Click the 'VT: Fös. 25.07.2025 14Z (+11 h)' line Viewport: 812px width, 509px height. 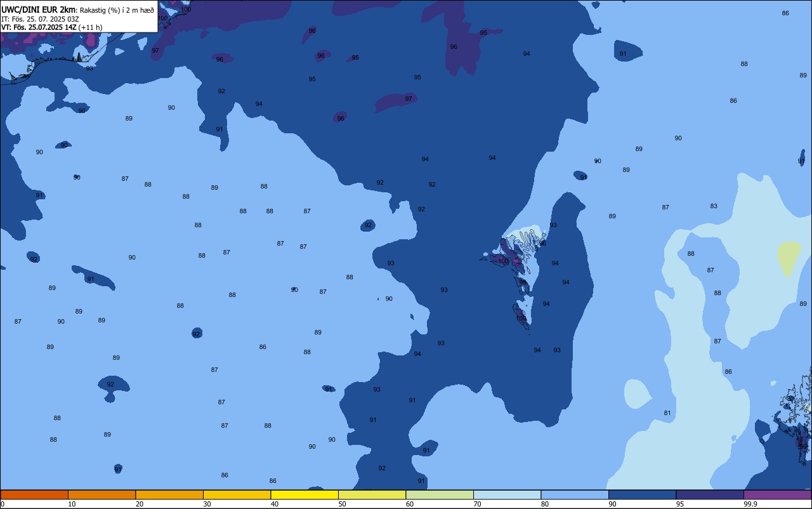pos(52,27)
